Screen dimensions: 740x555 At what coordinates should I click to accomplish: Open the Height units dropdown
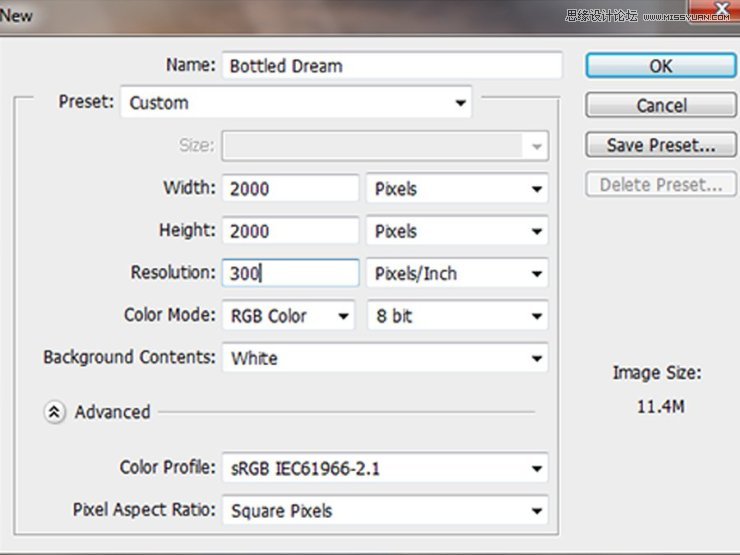(457, 231)
